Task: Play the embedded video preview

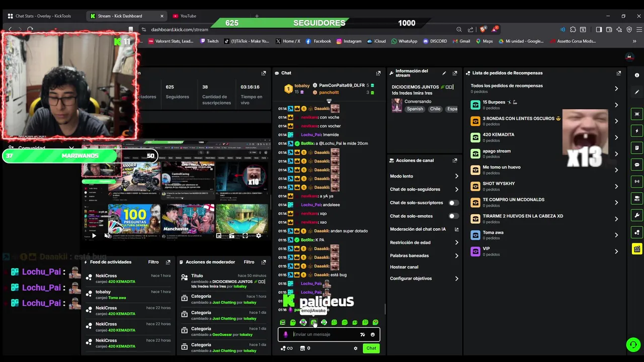Action: 94,235
